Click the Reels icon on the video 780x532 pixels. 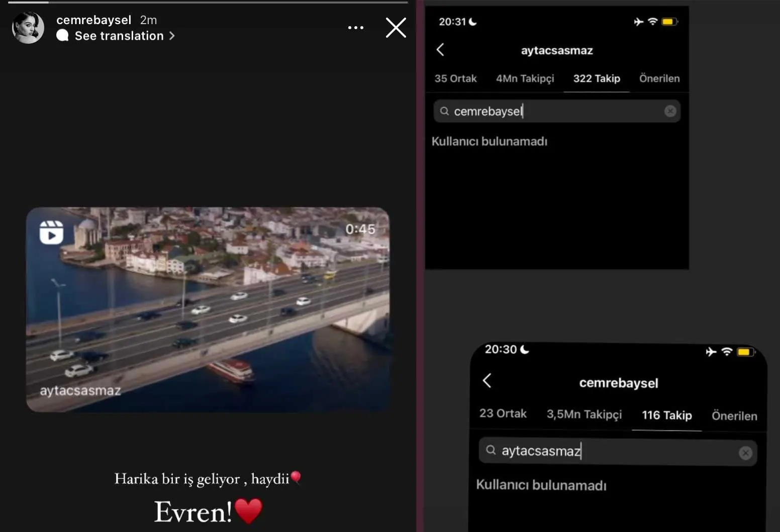pos(51,232)
